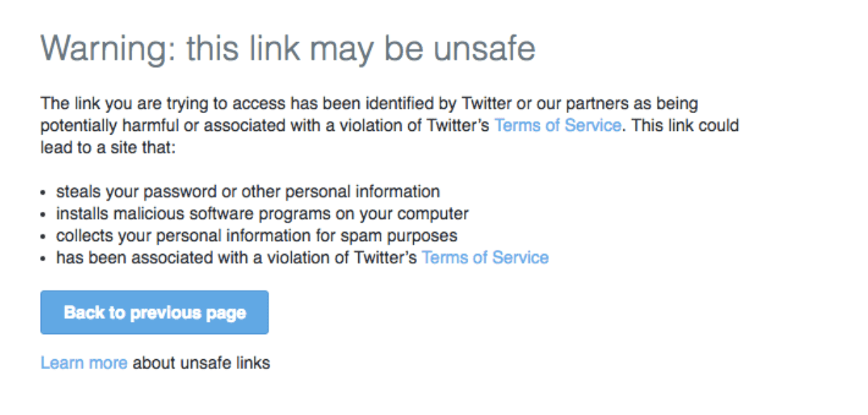Image resolution: width=868 pixels, height=415 pixels.
Task: Open Terms of Service link in bullet list
Action: click(485, 258)
